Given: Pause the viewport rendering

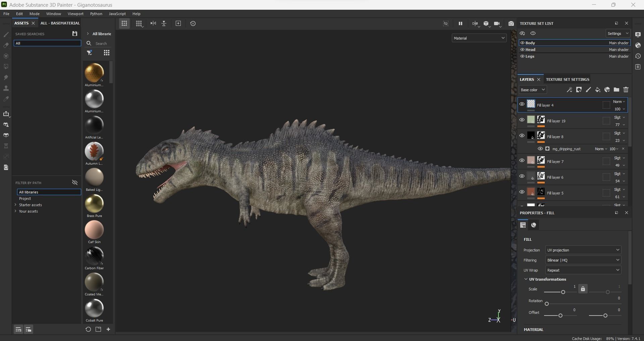Looking at the screenshot, I should (x=461, y=23).
